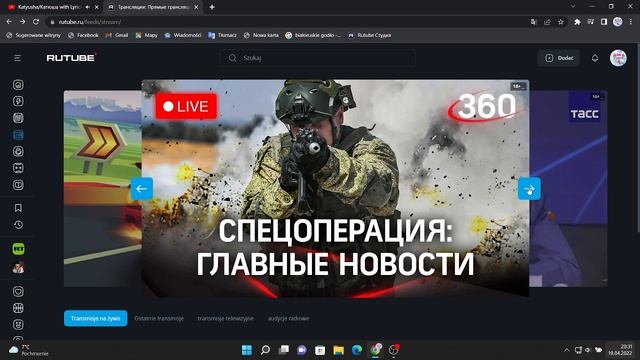
Task: Open notifications bell icon
Action: 595,58
